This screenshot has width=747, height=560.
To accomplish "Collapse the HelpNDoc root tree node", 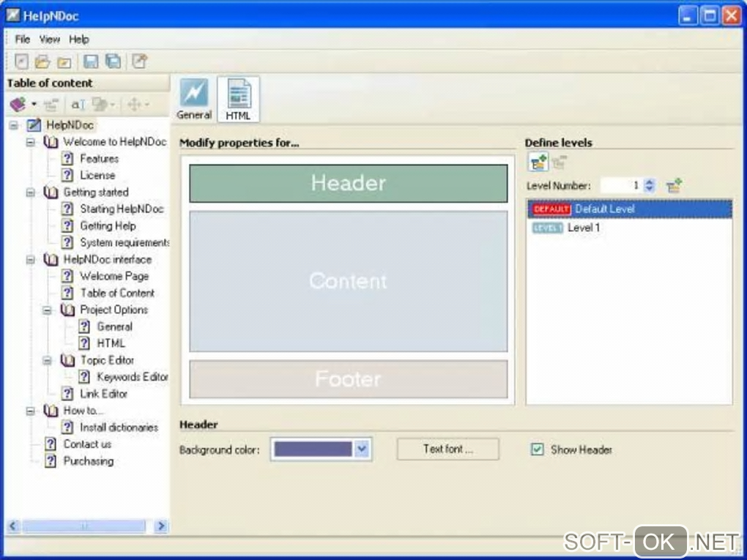I will tap(14, 126).
